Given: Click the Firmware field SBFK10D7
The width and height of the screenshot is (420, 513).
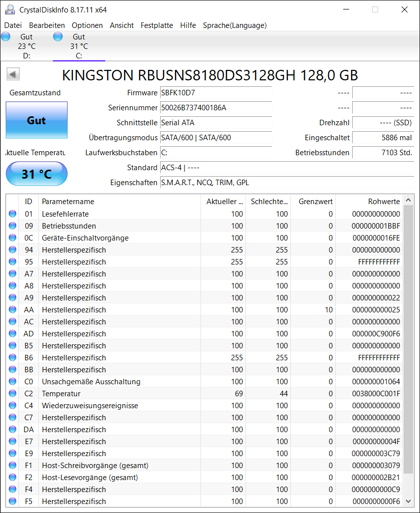Looking at the screenshot, I should [x=216, y=93].
